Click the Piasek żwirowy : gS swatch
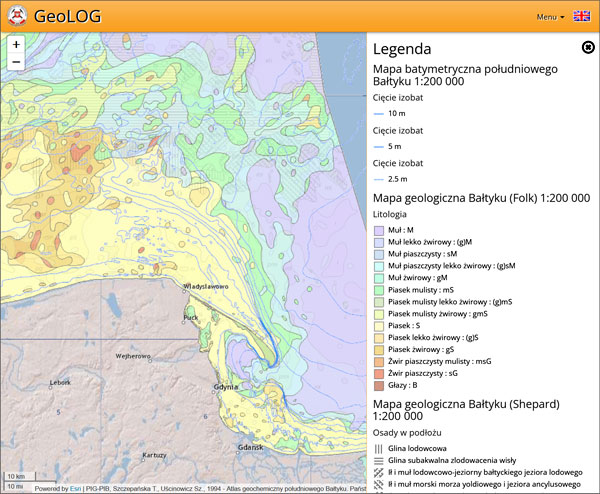Viewport: 600px width, 494px height. (x=378, y=349)
